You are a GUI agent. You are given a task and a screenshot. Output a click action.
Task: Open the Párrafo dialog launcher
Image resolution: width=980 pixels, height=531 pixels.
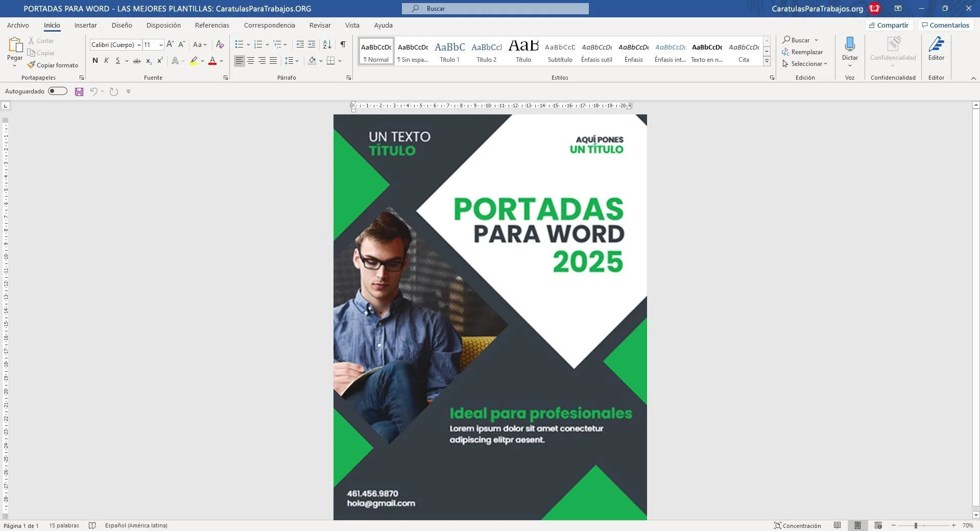tap(349, 78)
